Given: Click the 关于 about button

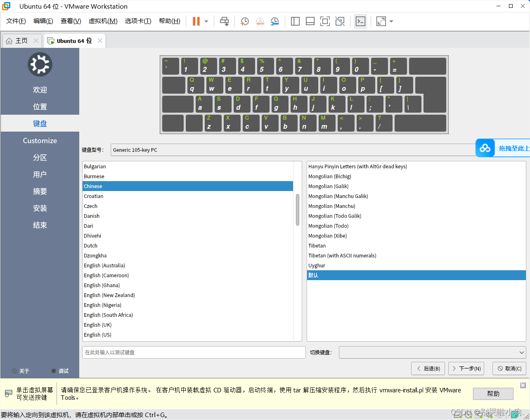Looking at the screenshot, I should [x=21, y=371].
